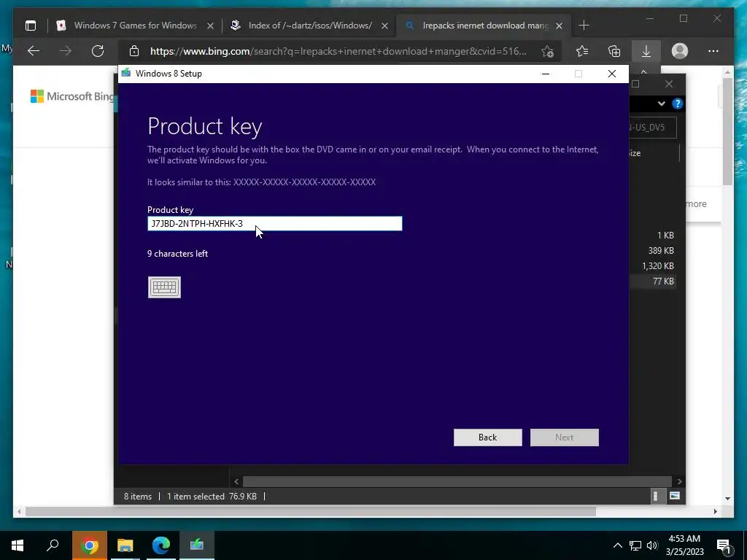Close the Index of isos tab
The height and width of the screenshot is (560, 747).
385,26
